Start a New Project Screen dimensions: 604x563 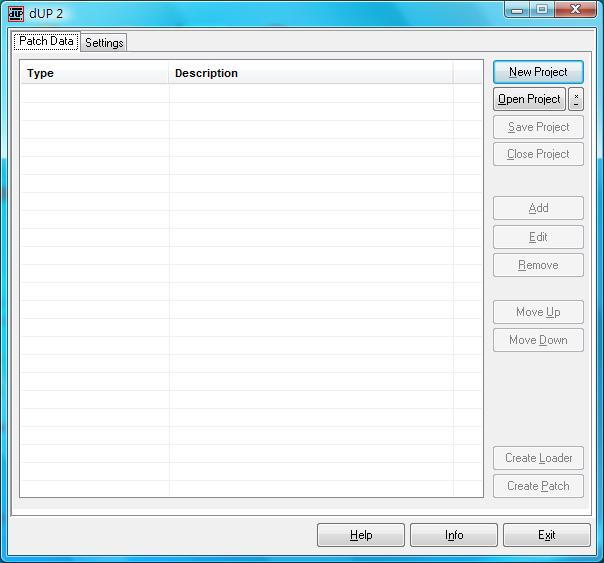[x=538, y=72]
